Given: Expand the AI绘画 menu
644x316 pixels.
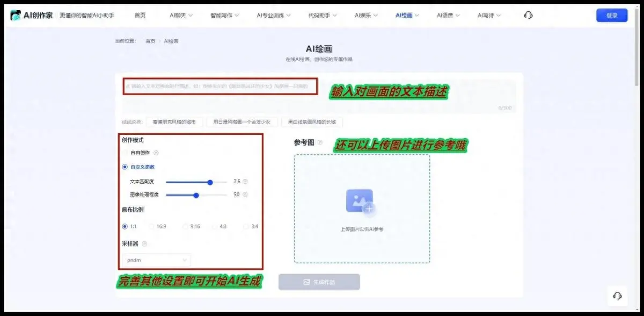Looking at the screenshot, I should coord(407,16).
